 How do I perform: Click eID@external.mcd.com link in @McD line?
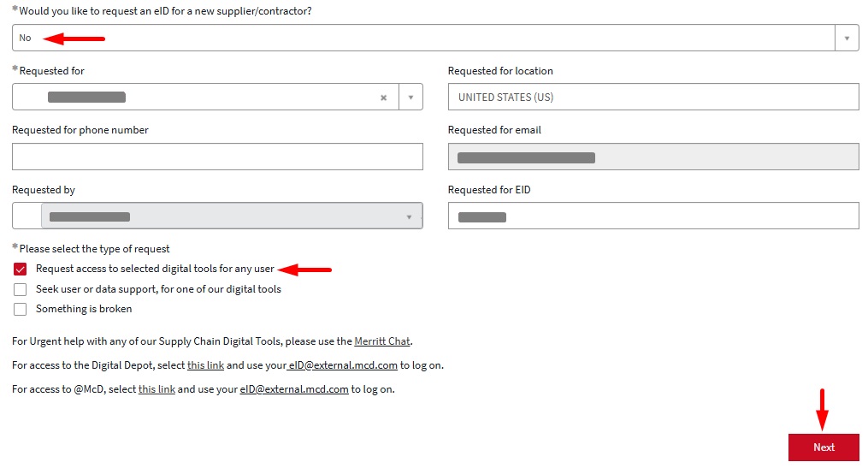click(x=294, y=389)
